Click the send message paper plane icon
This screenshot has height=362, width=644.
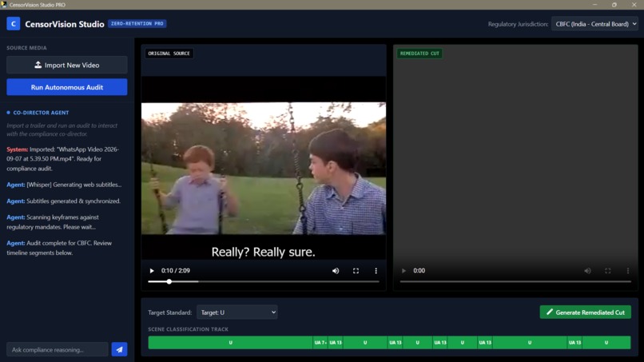[x=119, y=350]
